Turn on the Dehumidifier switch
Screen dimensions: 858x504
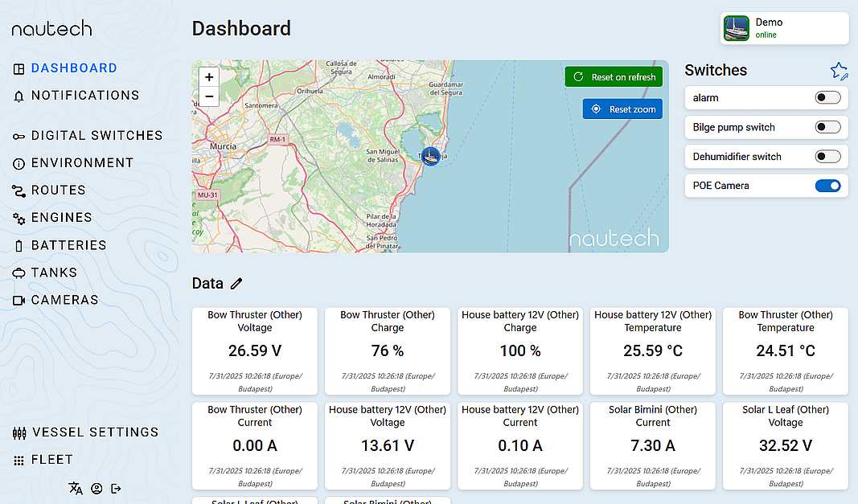[x=827, y=157]
